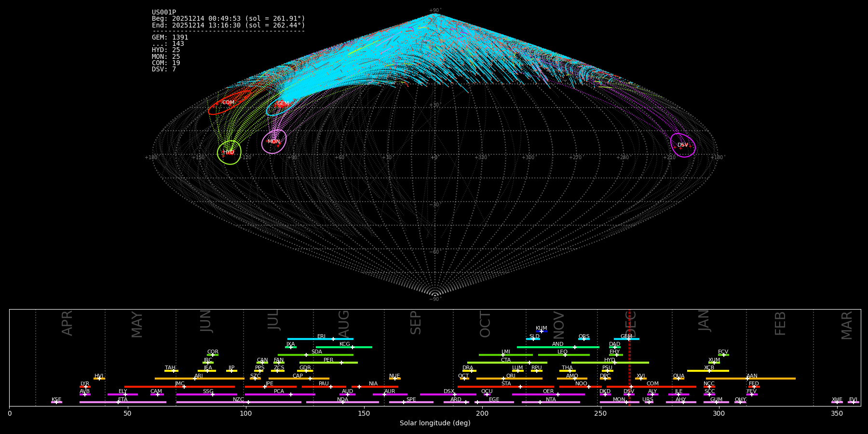Select the End: 20251214 13:16:30 line
This screenshot has height=434, width=868.
point(229,25)
